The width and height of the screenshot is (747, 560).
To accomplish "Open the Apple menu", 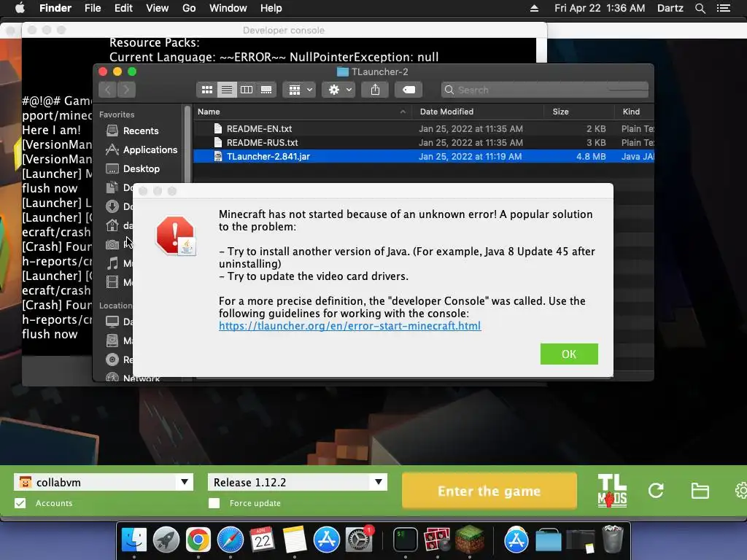I will pyautogui.click(x=20, y=8).
